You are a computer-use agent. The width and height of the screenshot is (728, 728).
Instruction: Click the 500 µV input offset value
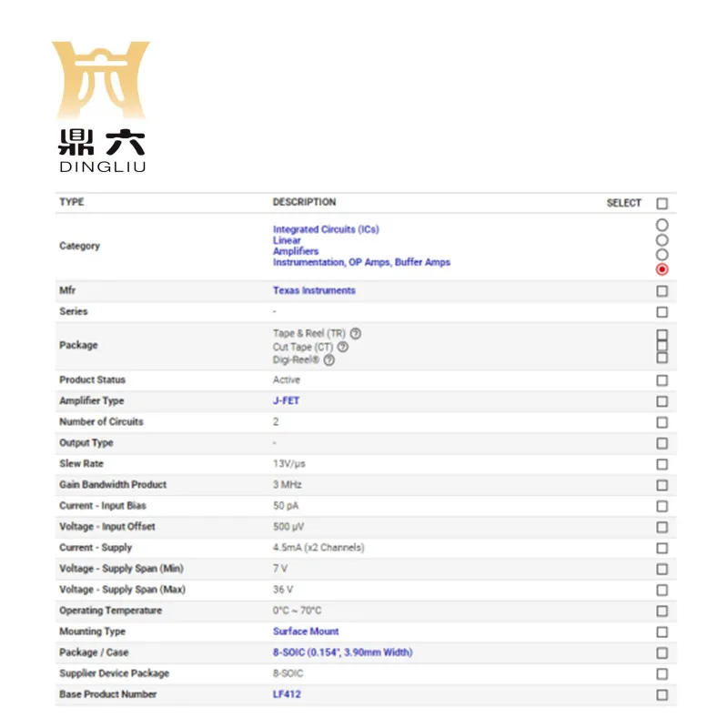tap(288, 527)
